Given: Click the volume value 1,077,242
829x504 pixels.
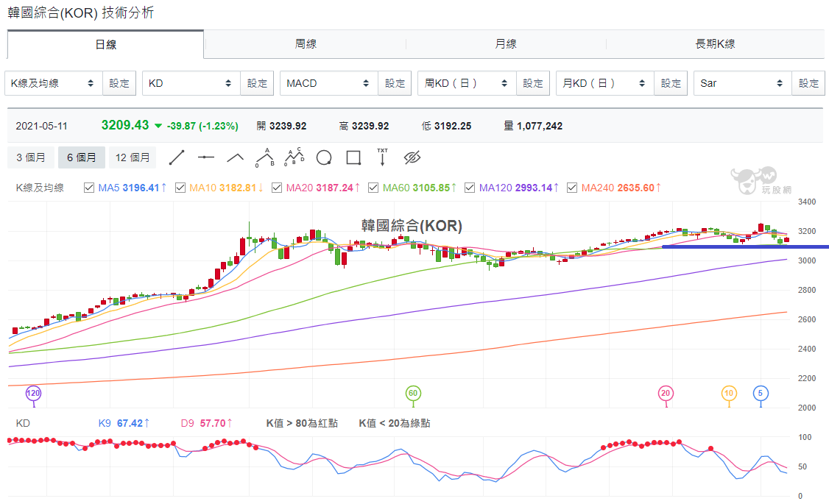Looking at the screenshot, I should [540, 126].
